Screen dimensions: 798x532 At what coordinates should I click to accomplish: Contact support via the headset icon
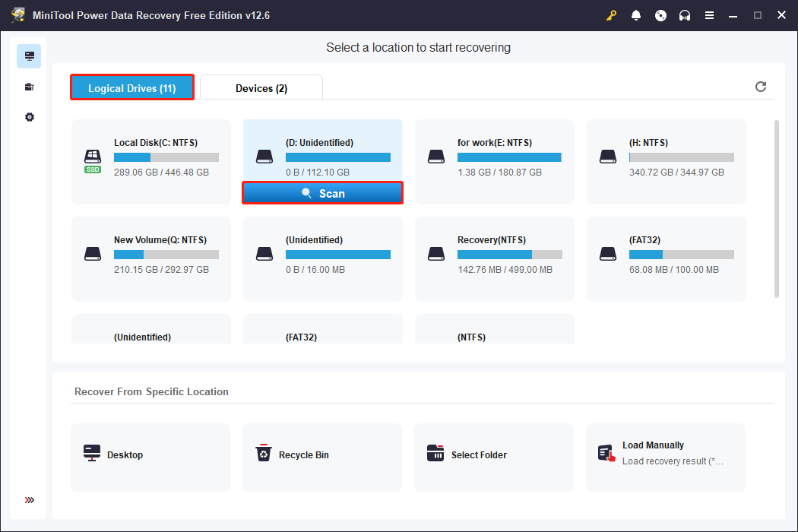pos(685,15)
